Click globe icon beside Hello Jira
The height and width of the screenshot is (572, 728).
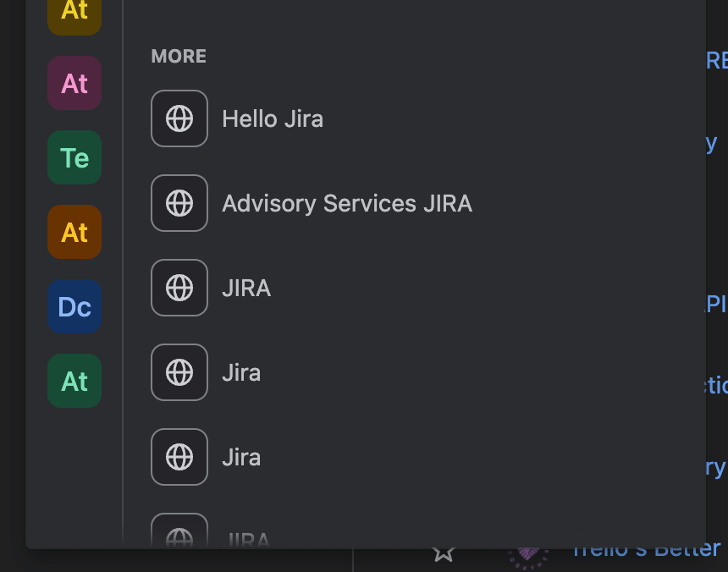179,118
